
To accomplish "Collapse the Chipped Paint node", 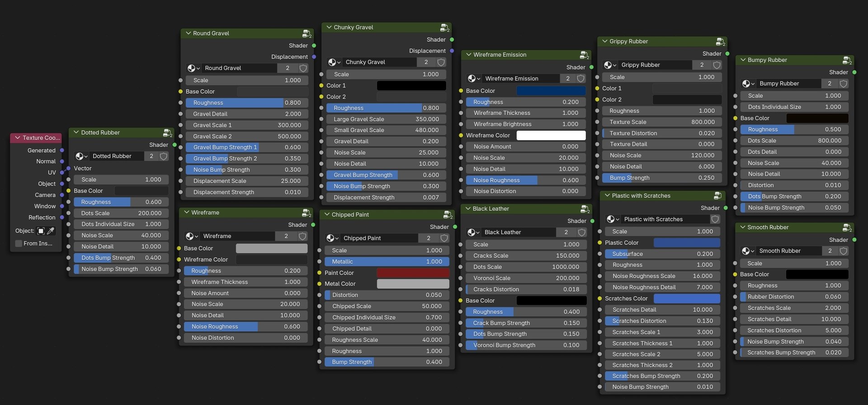I will click(x=327, y=215).
